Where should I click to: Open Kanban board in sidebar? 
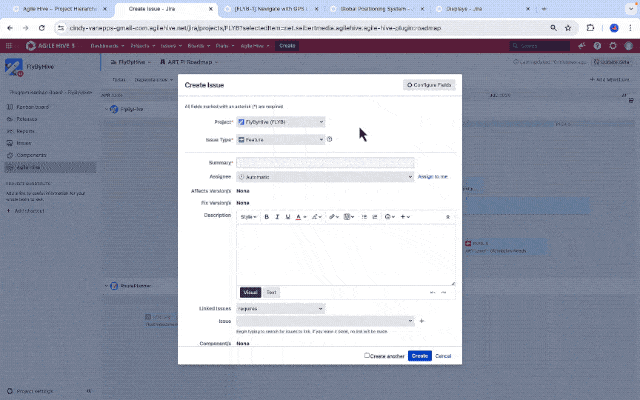(33, 107)
